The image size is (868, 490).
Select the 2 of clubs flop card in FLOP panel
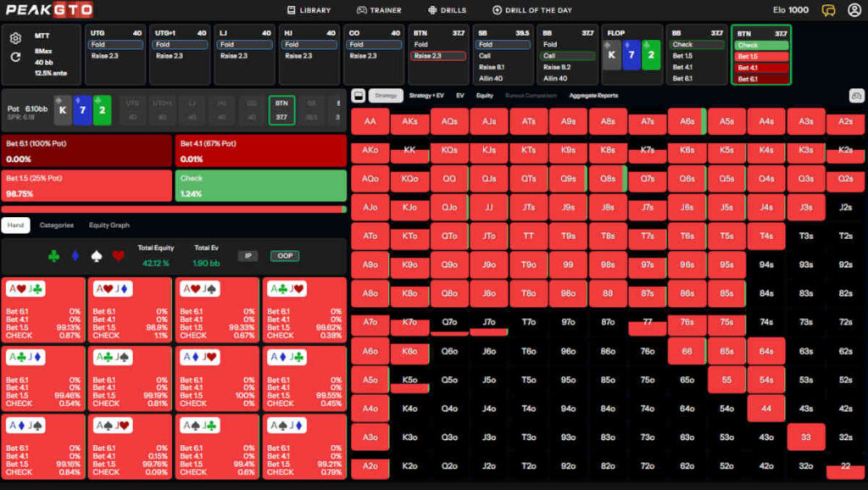[x=651, y=55]
